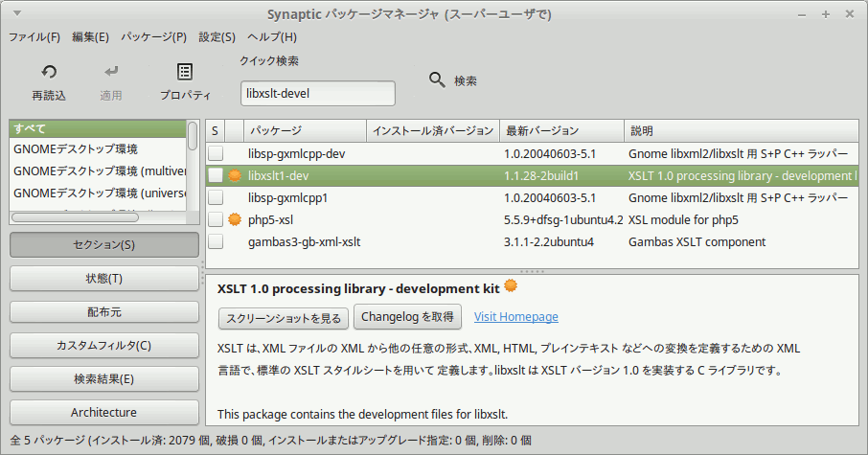Open the Visit Homepage link
Viewport: 868px width, 455px height.
click(515, 317)
